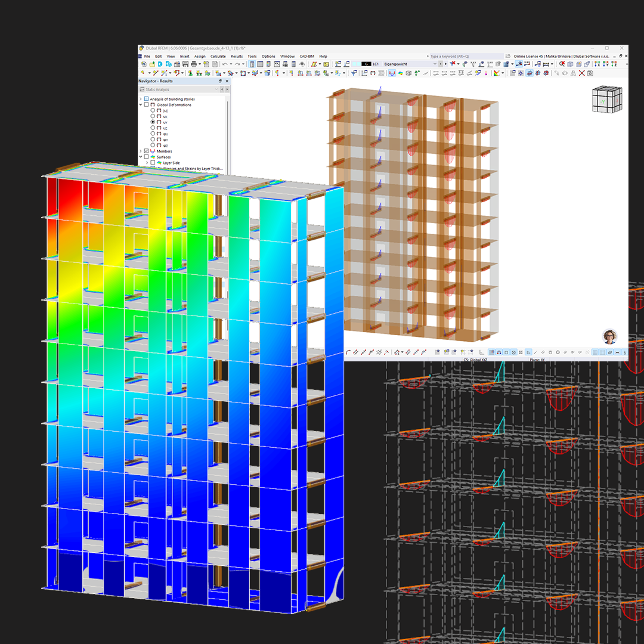The height and width of the screenshot is (644, 644).
Task: Expand the Analysis of building stories tree node
Action: point(141,99)
